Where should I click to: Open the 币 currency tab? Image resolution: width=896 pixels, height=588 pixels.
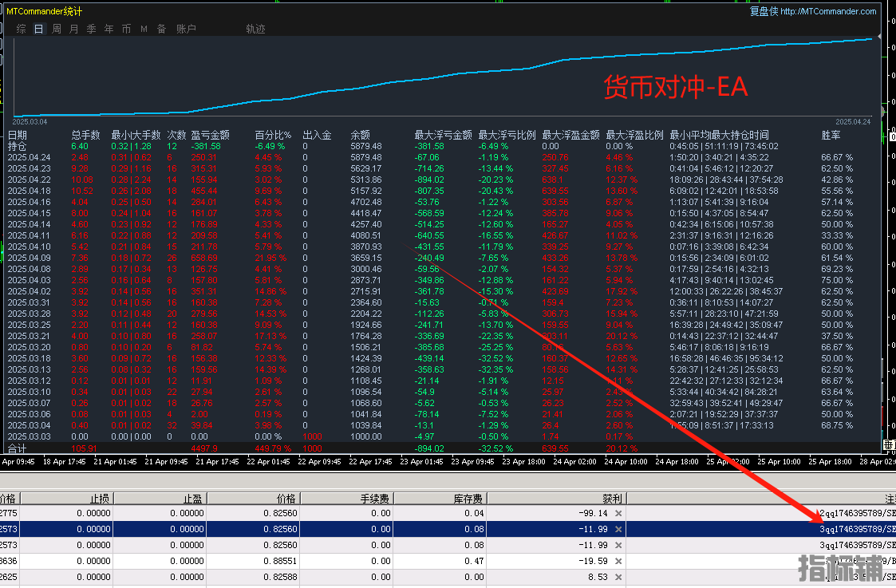pos(126,29)
